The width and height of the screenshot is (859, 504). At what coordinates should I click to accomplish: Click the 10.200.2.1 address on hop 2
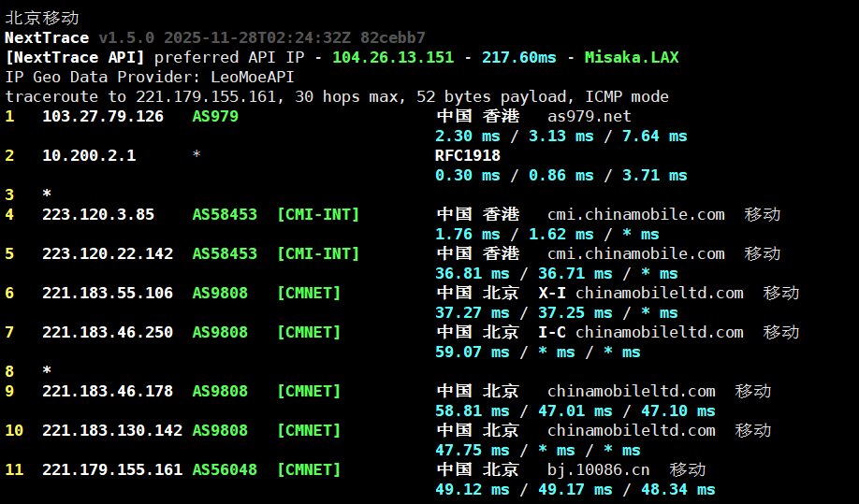[x=89, y=155]
